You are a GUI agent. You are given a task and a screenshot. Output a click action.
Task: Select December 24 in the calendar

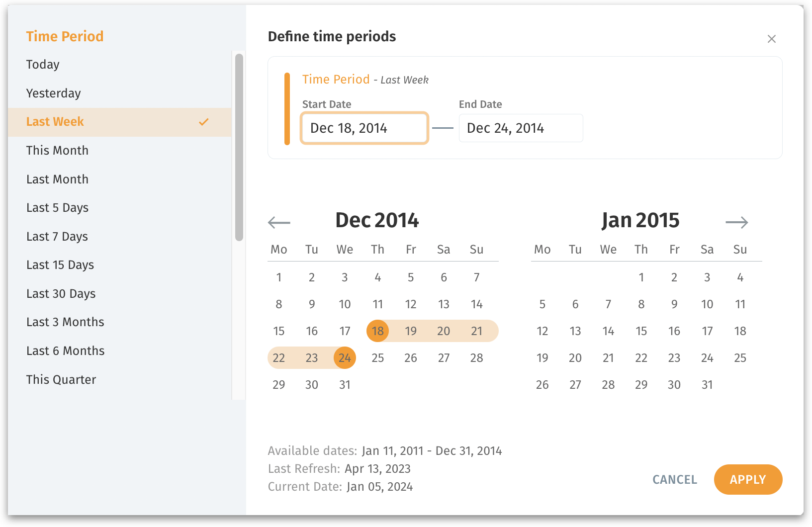(x=345, y=358)
